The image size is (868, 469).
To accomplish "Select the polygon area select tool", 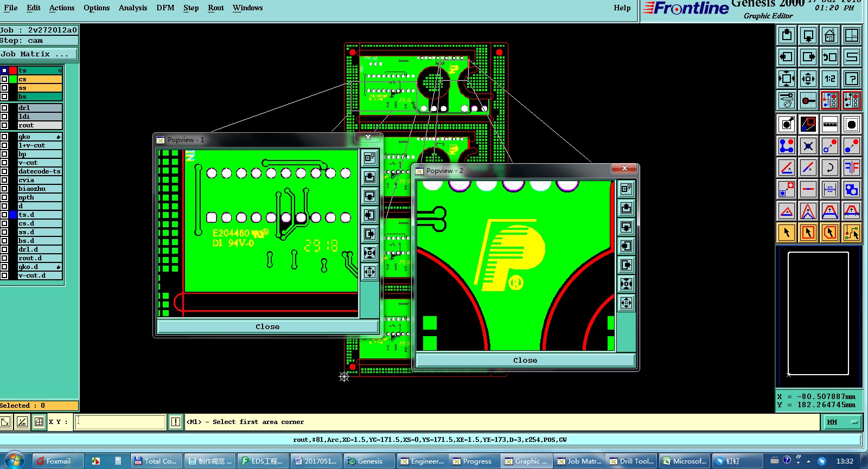I will click(x=830, y=233).
